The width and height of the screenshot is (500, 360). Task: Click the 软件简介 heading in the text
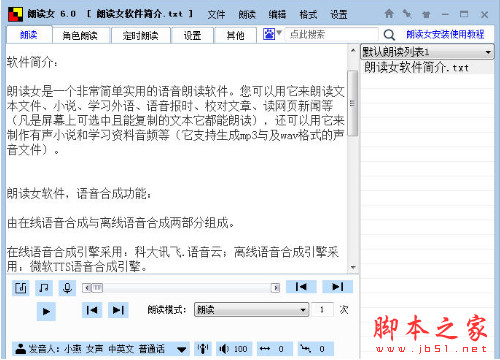point(32,62)
